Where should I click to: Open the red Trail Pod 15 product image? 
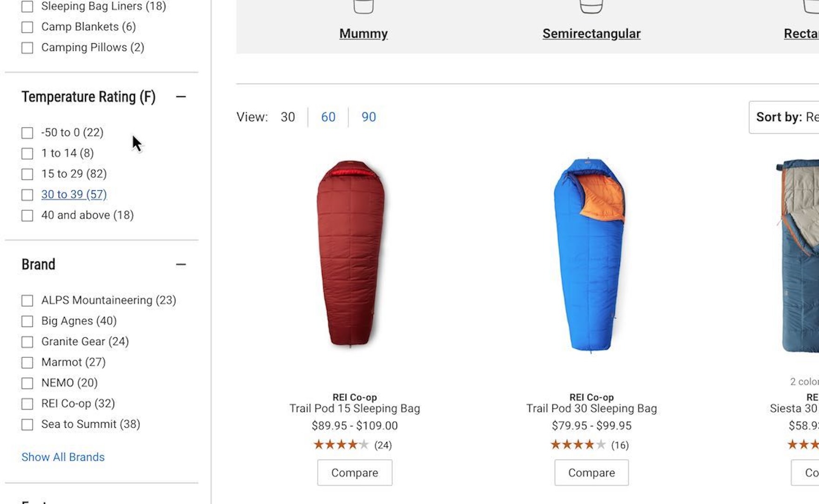coord(351,254)
